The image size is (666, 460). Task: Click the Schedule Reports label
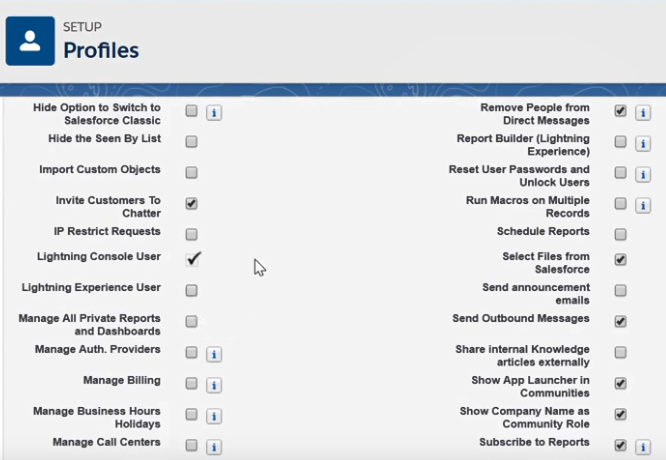543,231
